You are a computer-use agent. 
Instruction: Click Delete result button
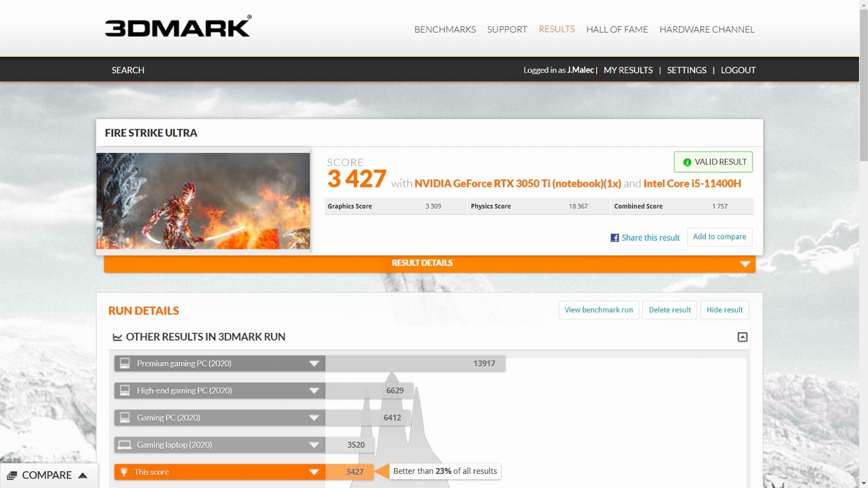(670, 310)
